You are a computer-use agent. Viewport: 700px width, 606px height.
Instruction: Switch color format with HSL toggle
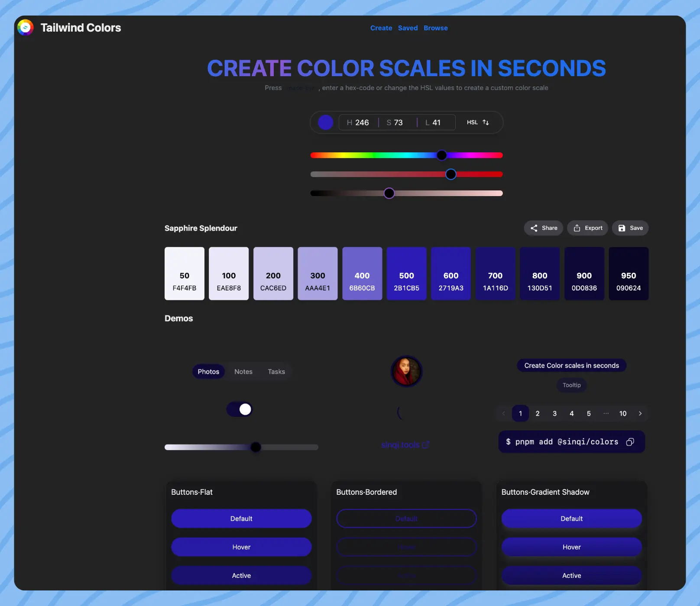coord(478,122)
